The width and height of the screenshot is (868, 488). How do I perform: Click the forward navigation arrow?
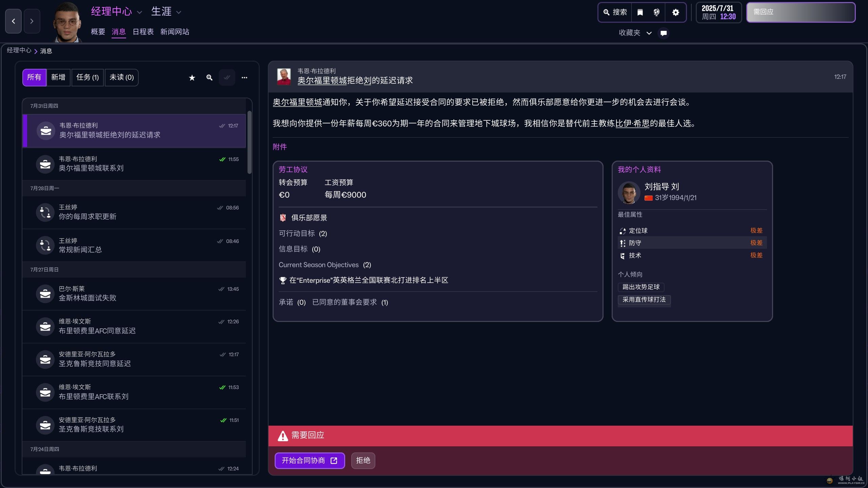click(32, 21)
